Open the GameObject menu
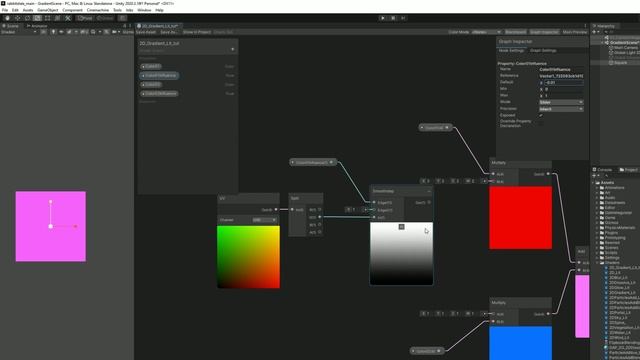The width and height of the screenshot is (640, 360). point(48,10)
